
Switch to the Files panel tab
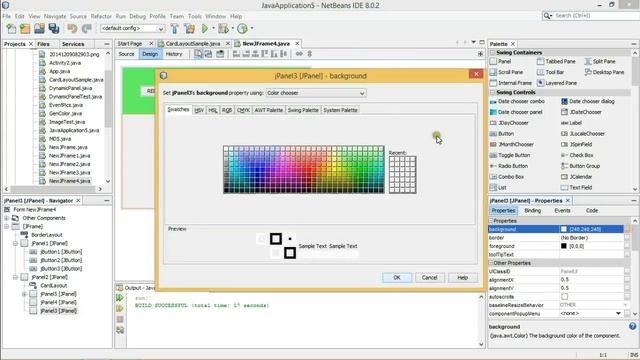tap(43, 44)
